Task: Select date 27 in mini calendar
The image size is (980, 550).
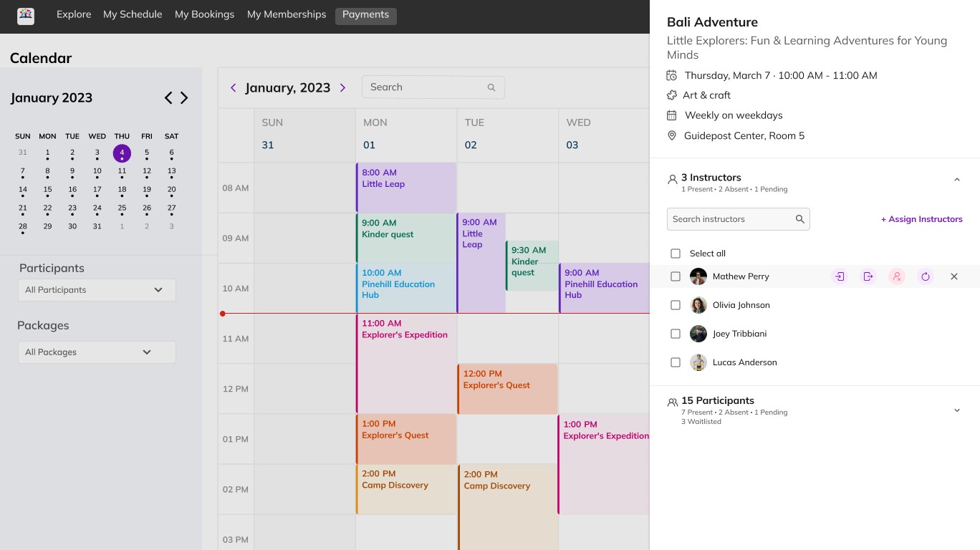Action: 171,209
